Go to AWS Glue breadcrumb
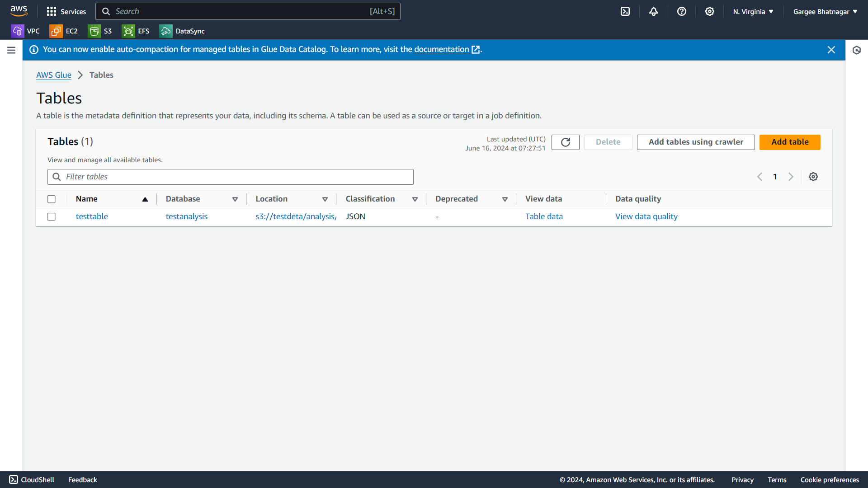This screenshot has height=488, width=868. click(x=53, y=75)
